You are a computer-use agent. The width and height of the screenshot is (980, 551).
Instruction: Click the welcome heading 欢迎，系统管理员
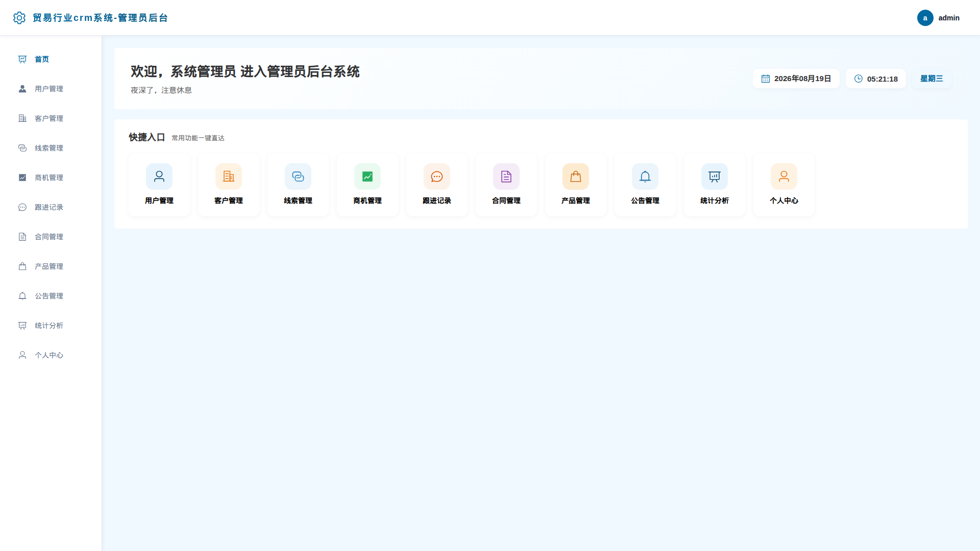(x=183, y=71)
